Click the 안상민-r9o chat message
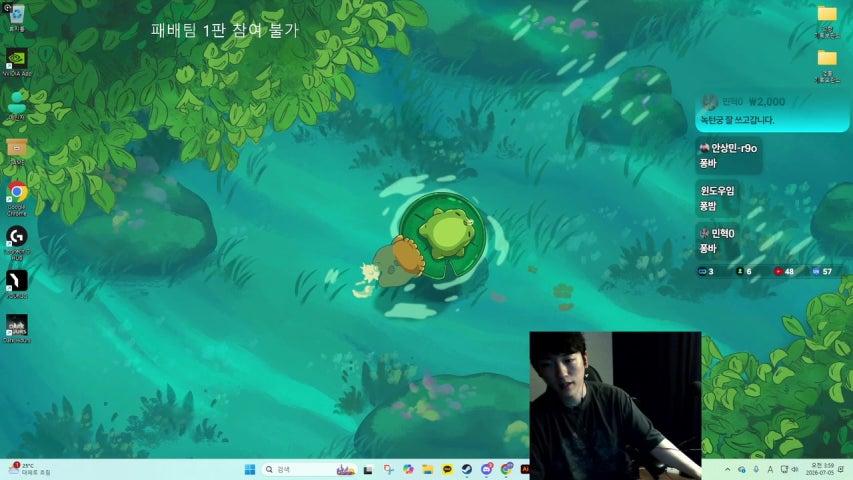Image resolution: width=853 pixels, height=480 pixels. click(x=728, y=156)
